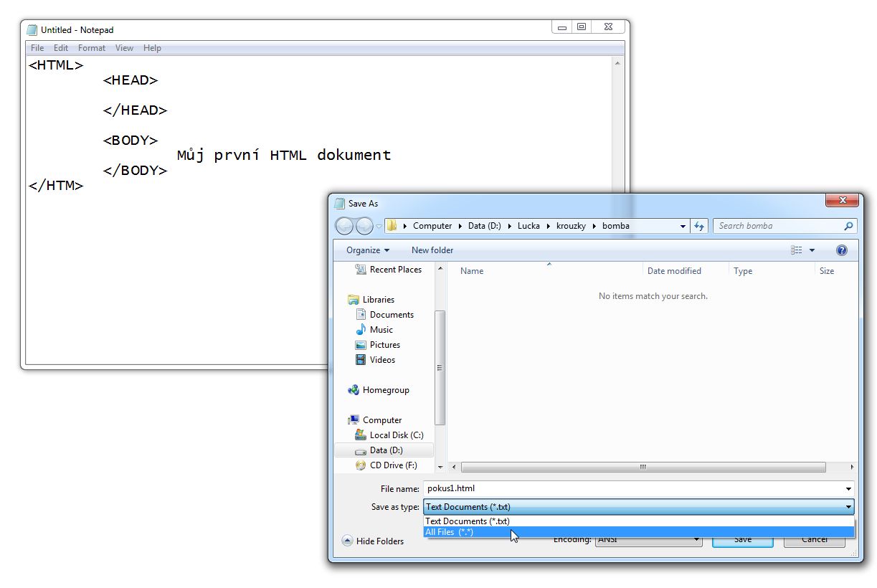This screenshot has width=877, height=588.
Task: Click the lucka breadcrumb in address bar
Action: [x=528, y=226]
